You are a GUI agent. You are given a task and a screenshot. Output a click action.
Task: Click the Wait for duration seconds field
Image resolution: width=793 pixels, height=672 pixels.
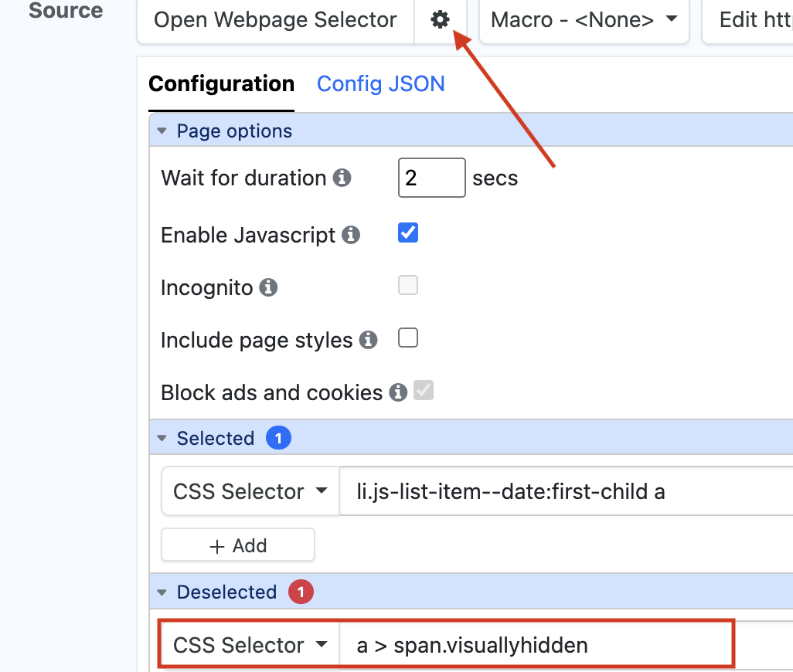tap(431, 178)
